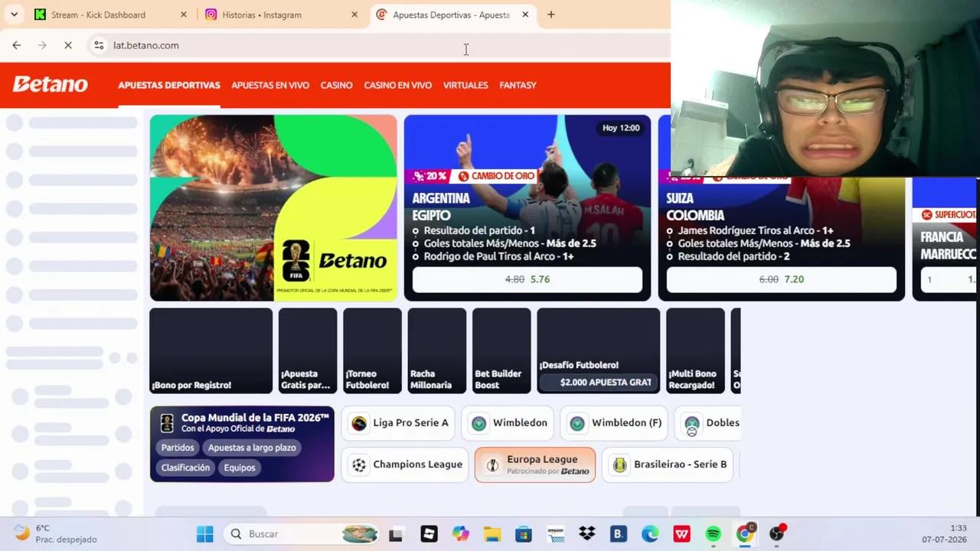Open Dobles league button

point(708,423)
